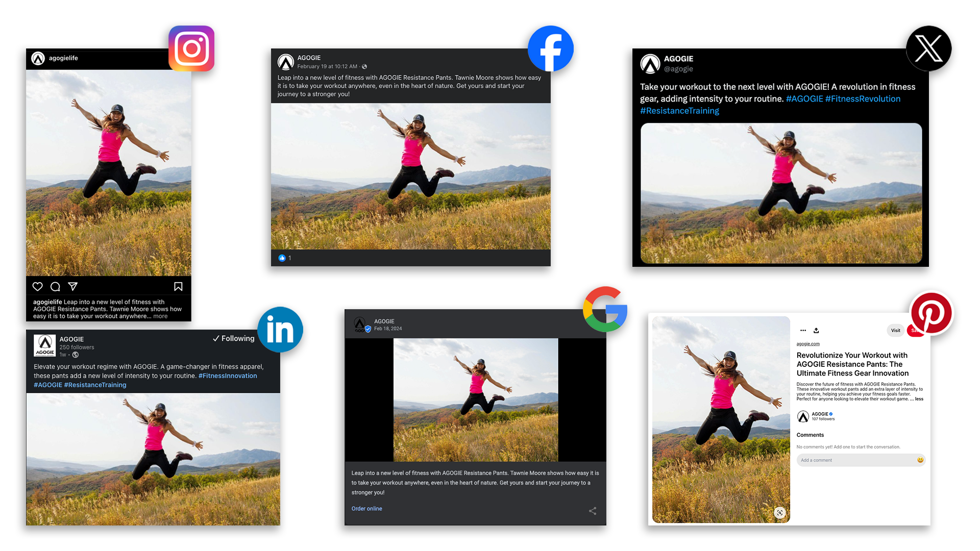Click the #AGOGIE hashtag in the LinkedIn post
The width and height of the screenshot is (980, 551).
[48, 385]
